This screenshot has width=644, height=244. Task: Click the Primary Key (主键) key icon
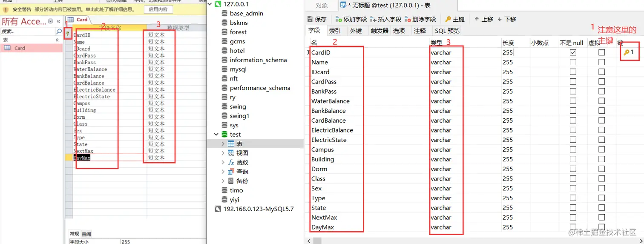coord(448,19)
